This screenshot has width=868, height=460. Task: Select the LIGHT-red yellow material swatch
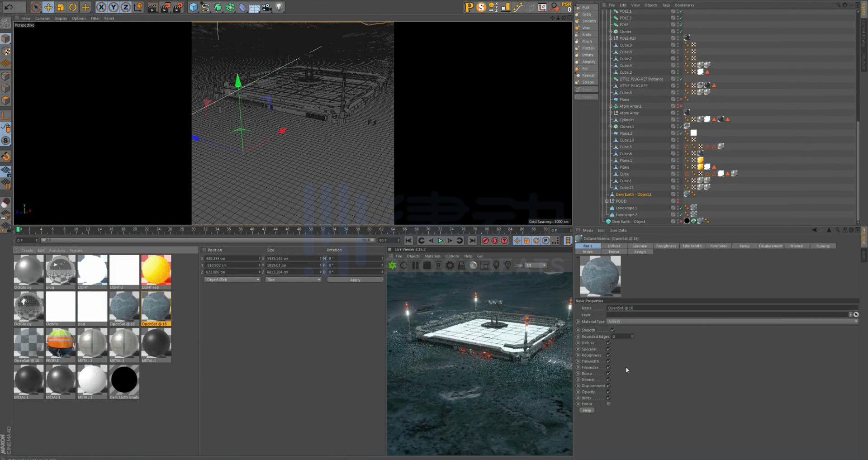(156, 270)
